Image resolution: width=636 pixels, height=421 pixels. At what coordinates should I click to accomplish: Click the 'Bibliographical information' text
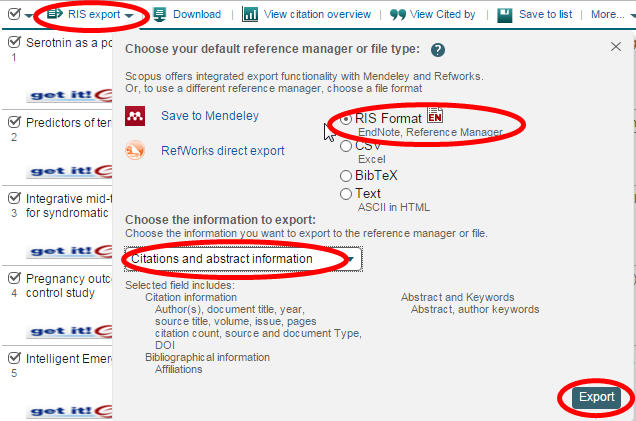tap(207, 357)
